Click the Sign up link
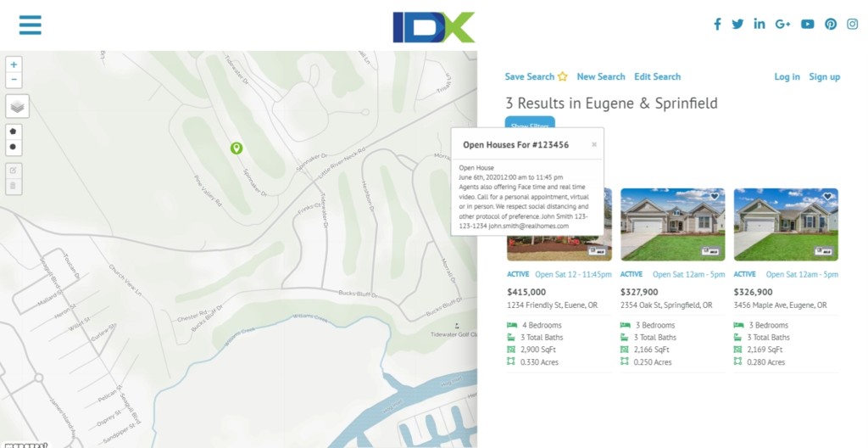Screen dimensions: 868x448 pos(824,76)
